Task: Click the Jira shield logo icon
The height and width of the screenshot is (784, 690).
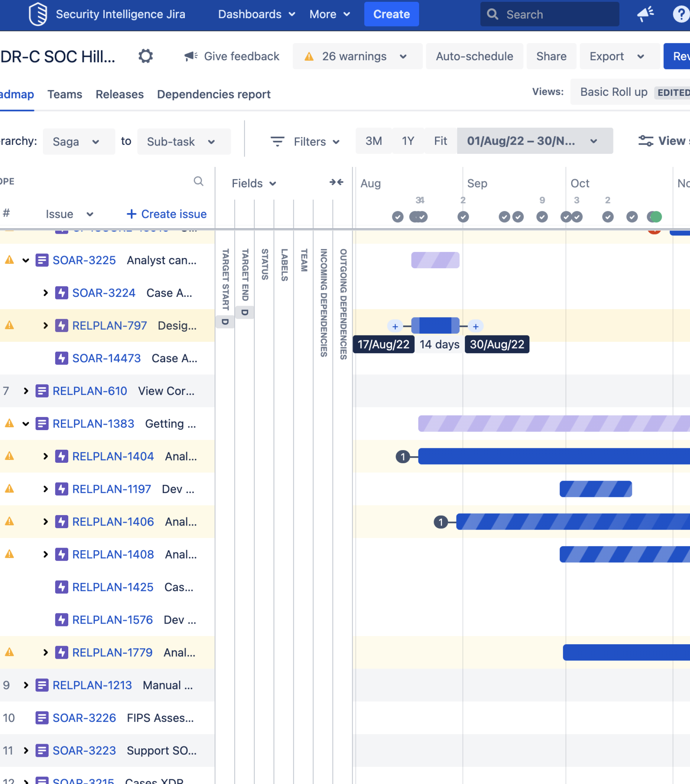Action: tap(38, 14)
